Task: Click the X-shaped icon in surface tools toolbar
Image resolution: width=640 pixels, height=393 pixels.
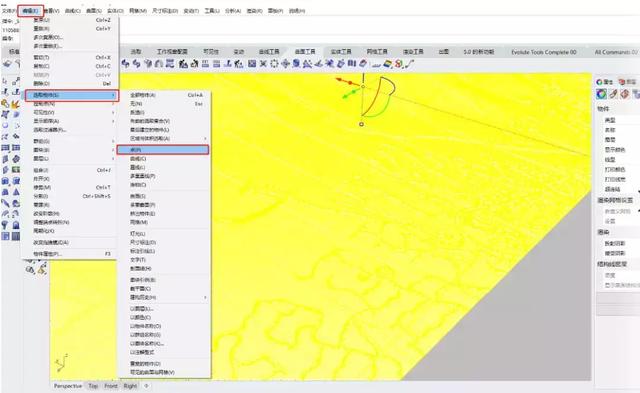Action: pyautogui.click(x=263, y=64)
